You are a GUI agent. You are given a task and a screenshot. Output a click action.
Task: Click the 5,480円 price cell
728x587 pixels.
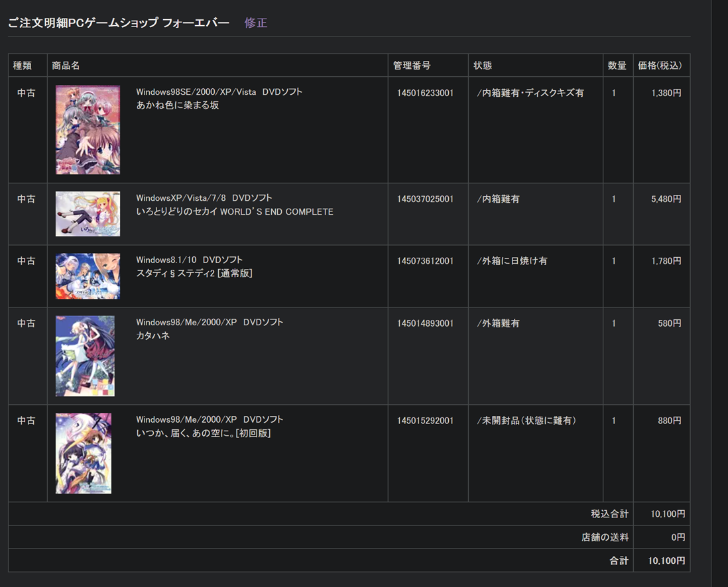(666, 199)
